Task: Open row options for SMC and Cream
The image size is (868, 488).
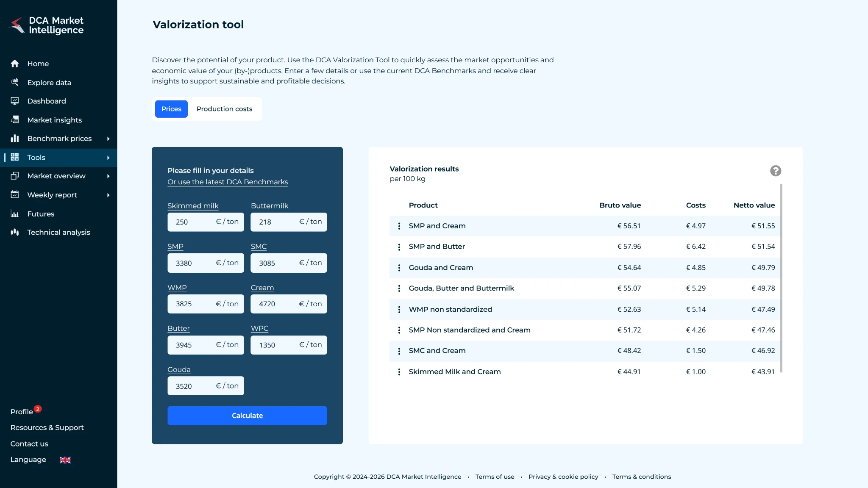Action: point(399,351)
